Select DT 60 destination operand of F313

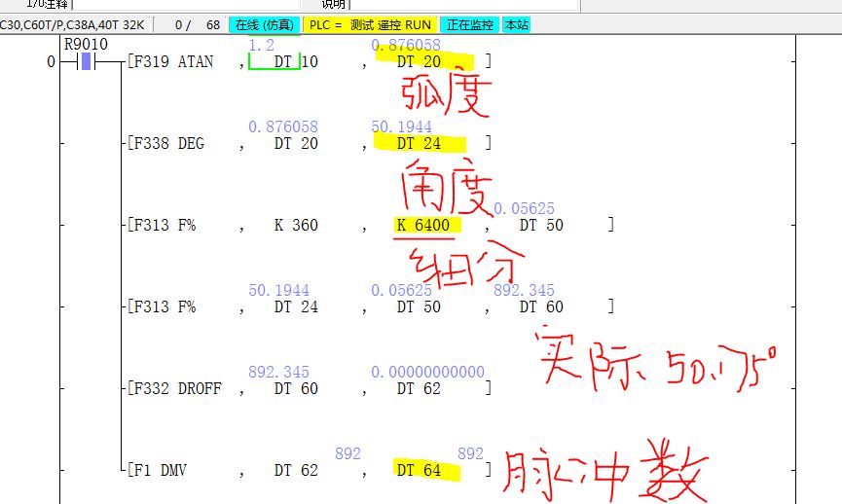[x=541, y=307]
